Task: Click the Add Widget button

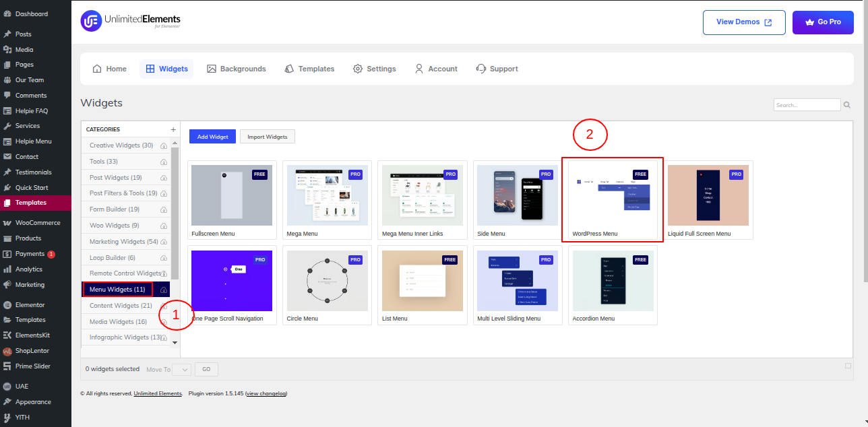Action: [212, 137]
